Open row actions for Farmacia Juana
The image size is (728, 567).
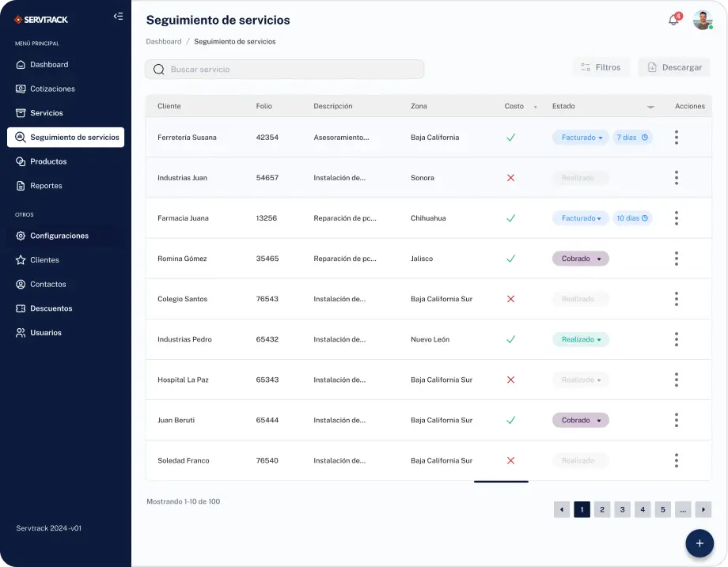coord(676,218)
